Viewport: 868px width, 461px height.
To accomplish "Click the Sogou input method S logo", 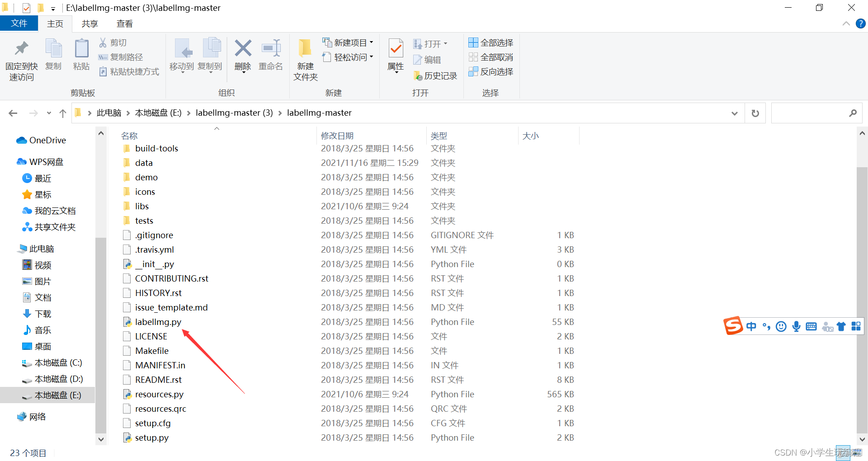I will click(733, 325).
